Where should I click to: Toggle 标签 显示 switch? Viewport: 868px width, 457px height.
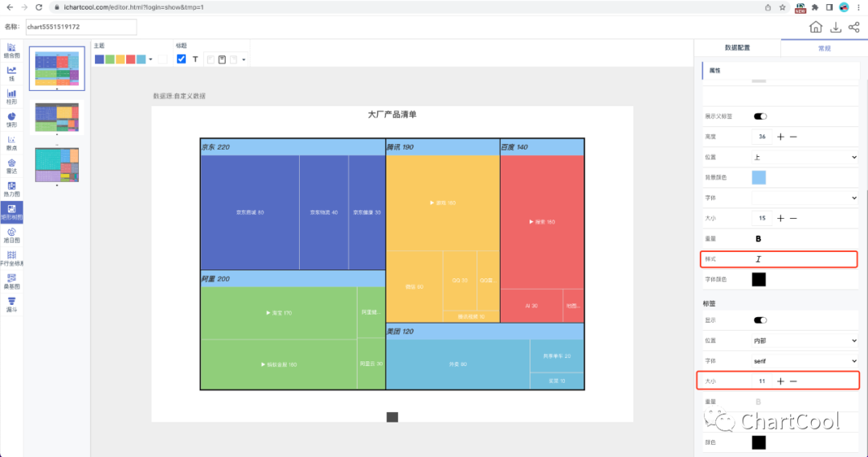pos(760,320)
